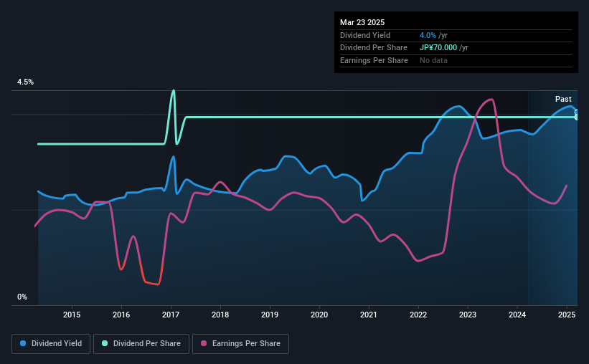Click the Past region label
The height and width of the screenshot is (364, 589).
pyautogui.click(x=563, y=99)
